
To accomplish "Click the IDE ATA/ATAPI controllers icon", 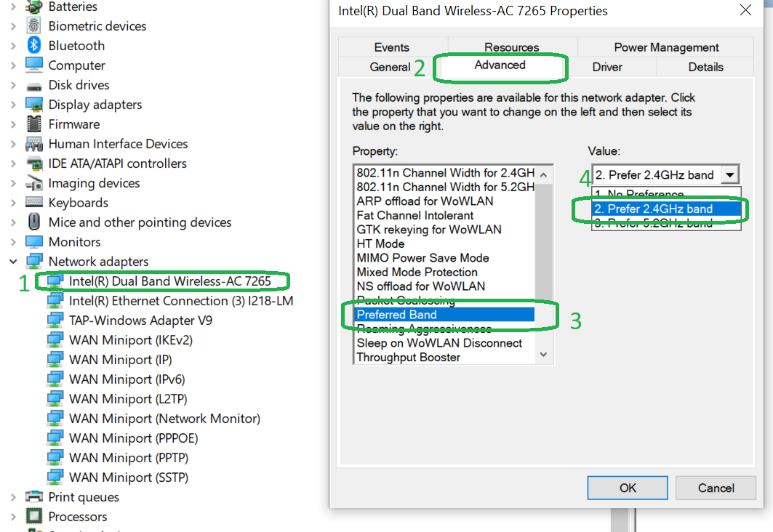I will coord(34,164).
